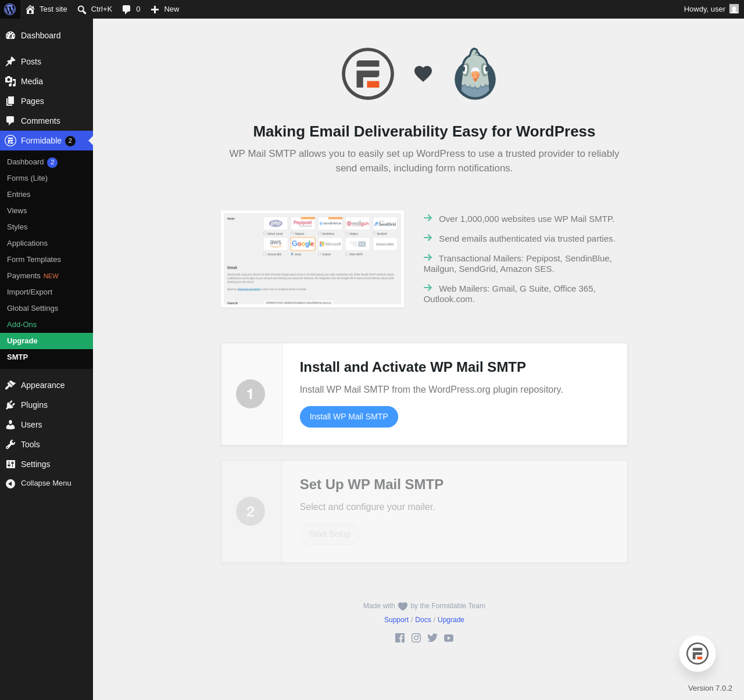Open the Ctrl+K search icon

point(82,9)
